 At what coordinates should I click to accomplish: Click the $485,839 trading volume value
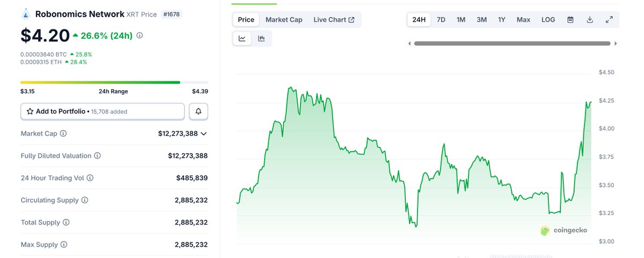tap(192, 178)
